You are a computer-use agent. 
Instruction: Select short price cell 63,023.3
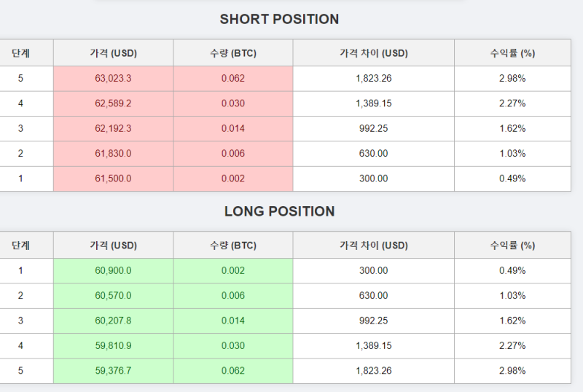pyautogui.click(x=114, y=79)
